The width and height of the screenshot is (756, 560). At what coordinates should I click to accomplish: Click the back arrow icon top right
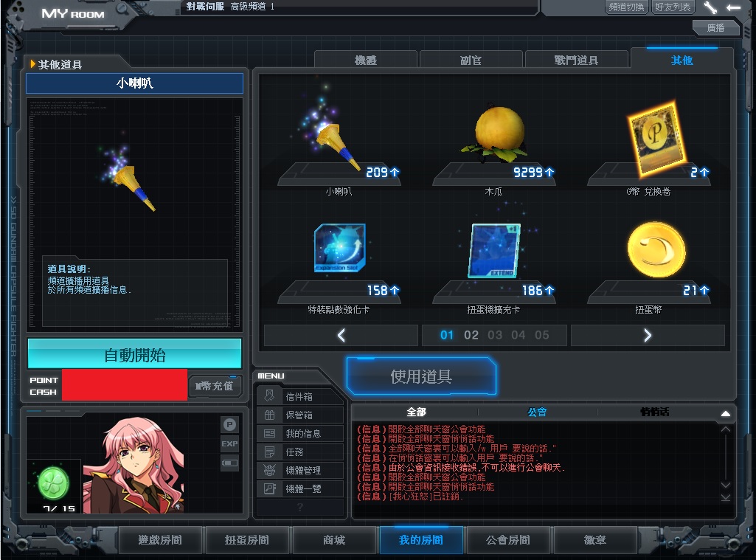pos(733,7)
